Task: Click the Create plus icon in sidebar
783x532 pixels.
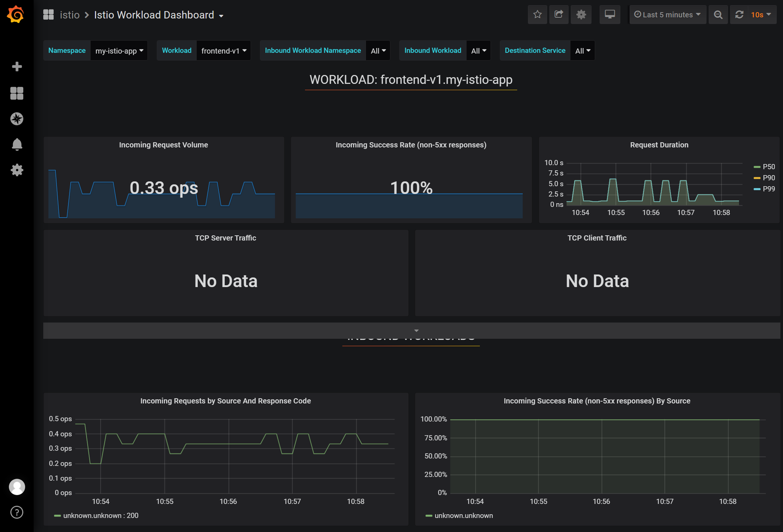Action: click(17, 66)
